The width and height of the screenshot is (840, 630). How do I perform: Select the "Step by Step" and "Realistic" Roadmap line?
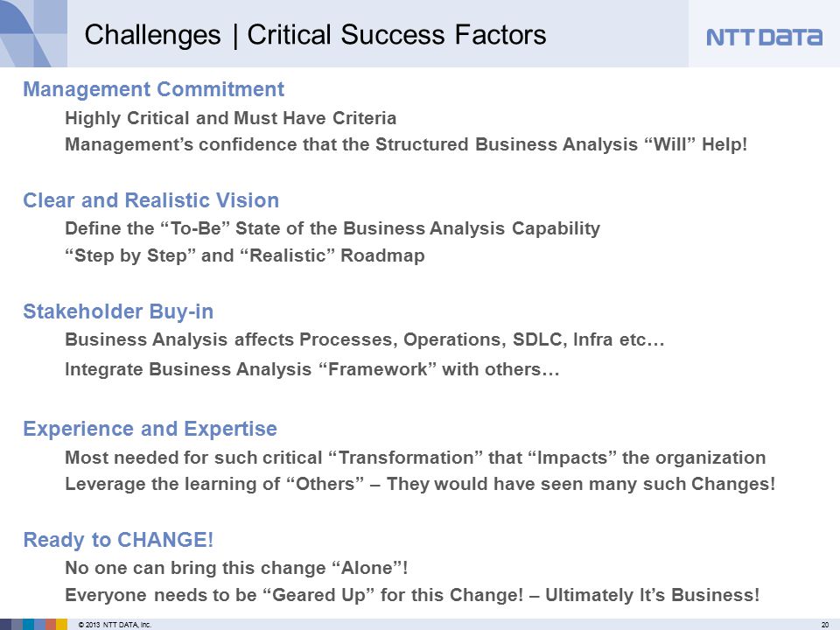pyautogui.click(x=245, y=255)
